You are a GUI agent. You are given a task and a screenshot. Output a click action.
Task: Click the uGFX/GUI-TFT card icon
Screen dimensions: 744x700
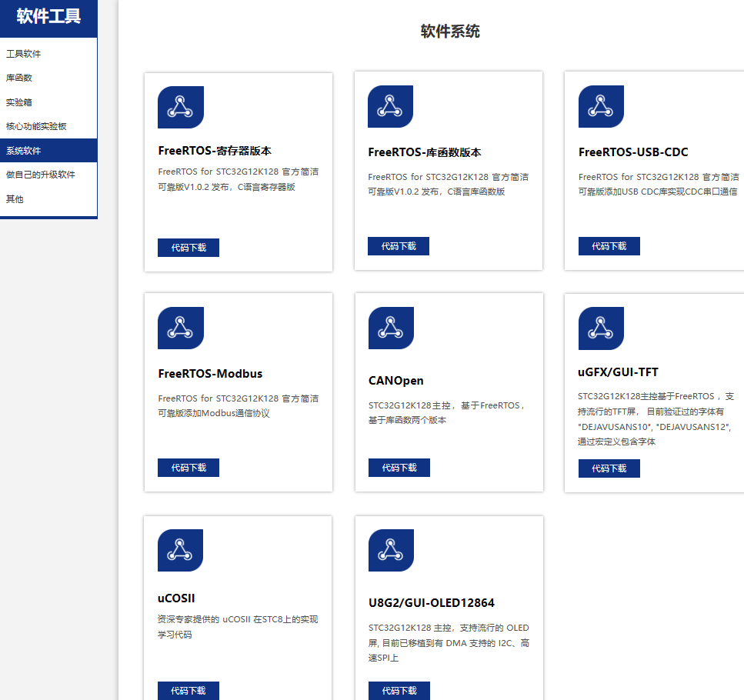coord(601,328)
